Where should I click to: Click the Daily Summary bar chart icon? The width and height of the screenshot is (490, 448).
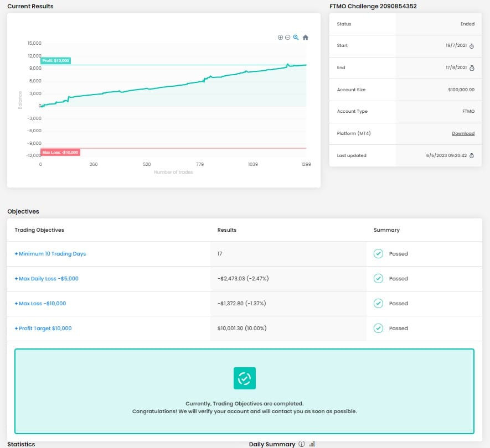pos(312,444)
